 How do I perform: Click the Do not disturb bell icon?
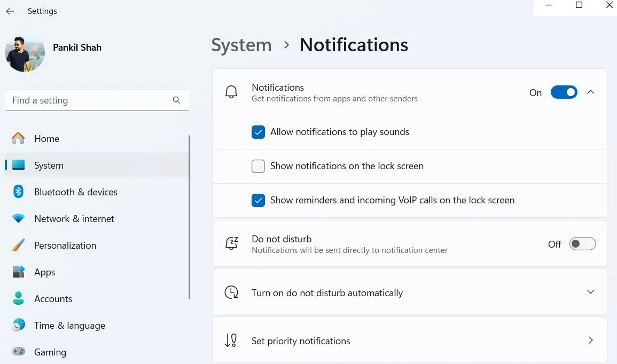pos(231,243)
